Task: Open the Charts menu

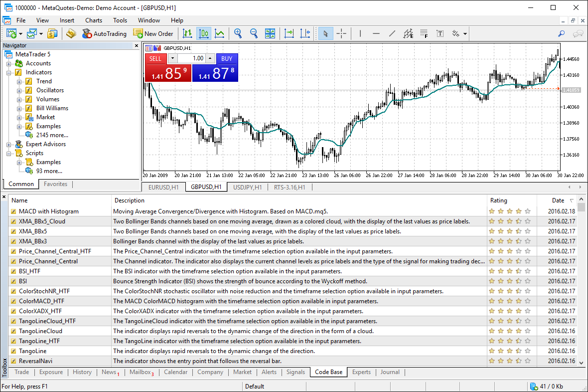Action: click(x=93, y=20)
